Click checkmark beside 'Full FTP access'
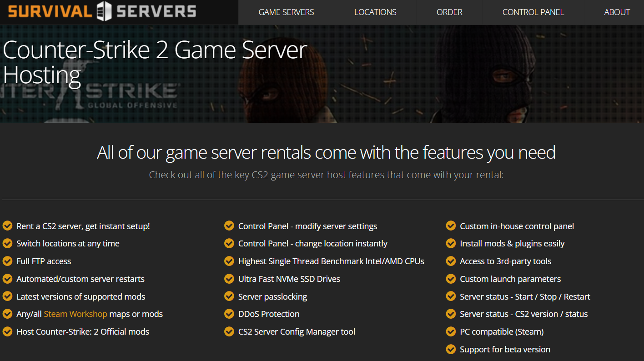 7,261
